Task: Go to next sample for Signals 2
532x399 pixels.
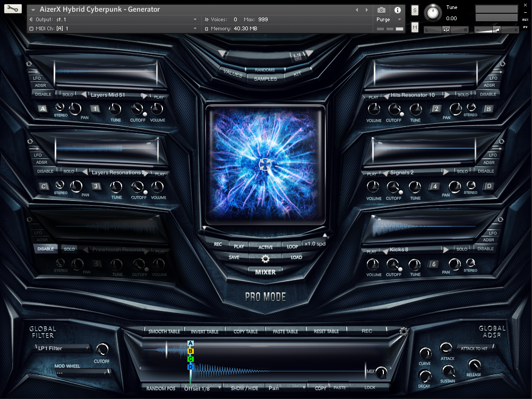Action: pyautogui.click(x=445, y=172)
